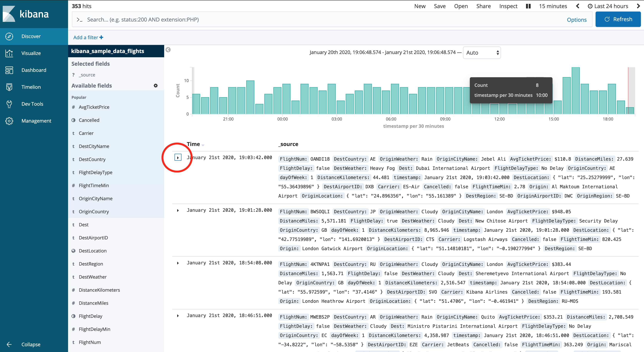Open Timelion shield icon in sidebar
644x352 pixels.
pyautogui.click(x=9, y=87)
